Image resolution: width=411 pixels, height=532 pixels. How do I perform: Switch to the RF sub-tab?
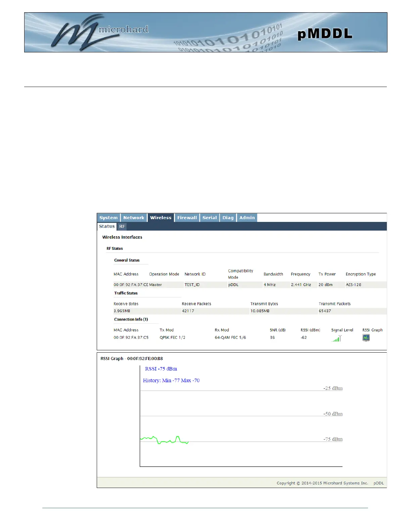pyautogui.click(x=122, y=226)
